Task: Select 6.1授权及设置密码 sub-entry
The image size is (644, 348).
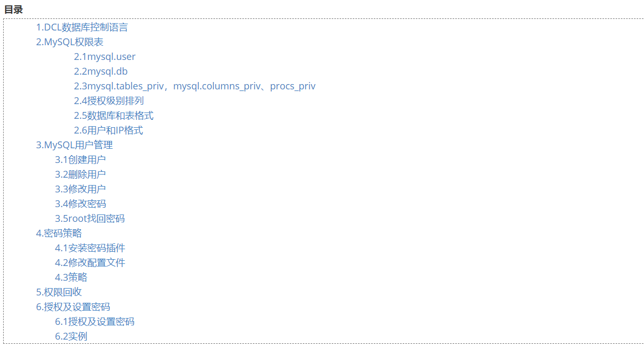Action: pos(95,322)
